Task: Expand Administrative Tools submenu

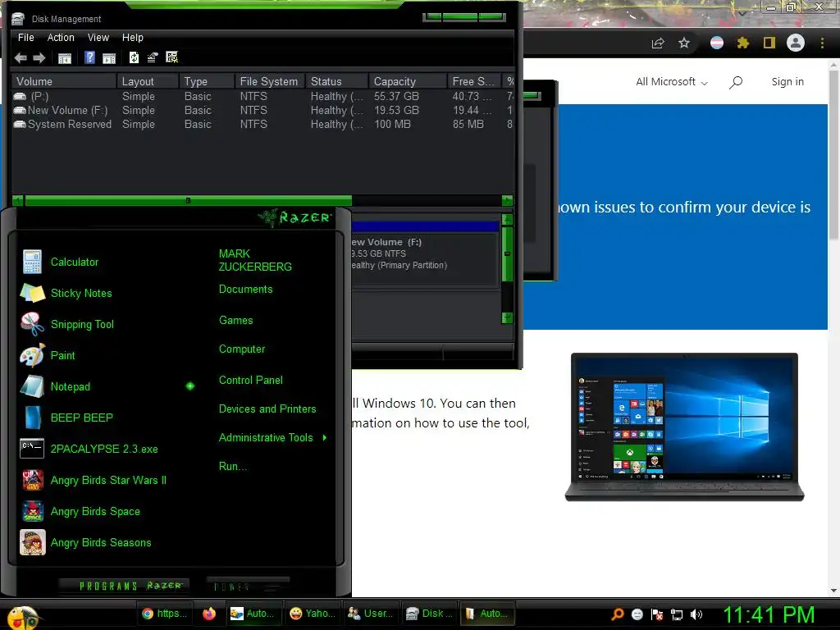Action: coord(272,438)
